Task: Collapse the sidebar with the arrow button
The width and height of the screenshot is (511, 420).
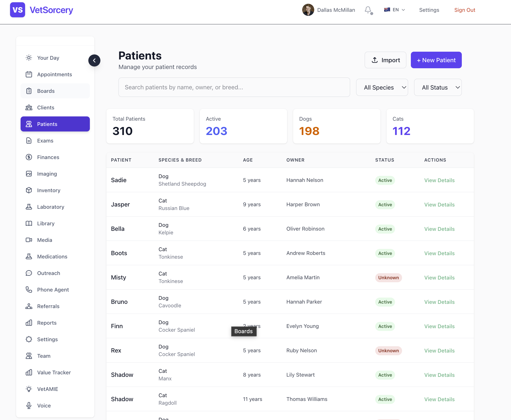Action: pos(94,60)
